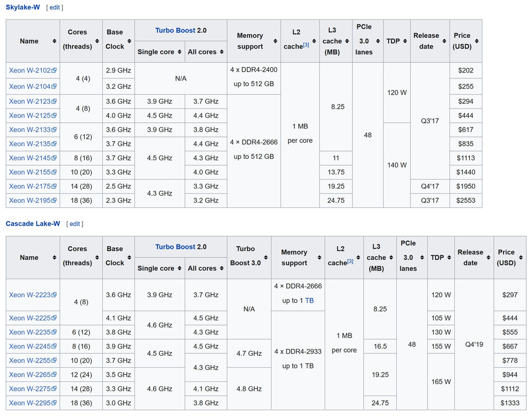Open Xeon W-2133 external link
The image size is (532, 418).
tap(32, 130)
